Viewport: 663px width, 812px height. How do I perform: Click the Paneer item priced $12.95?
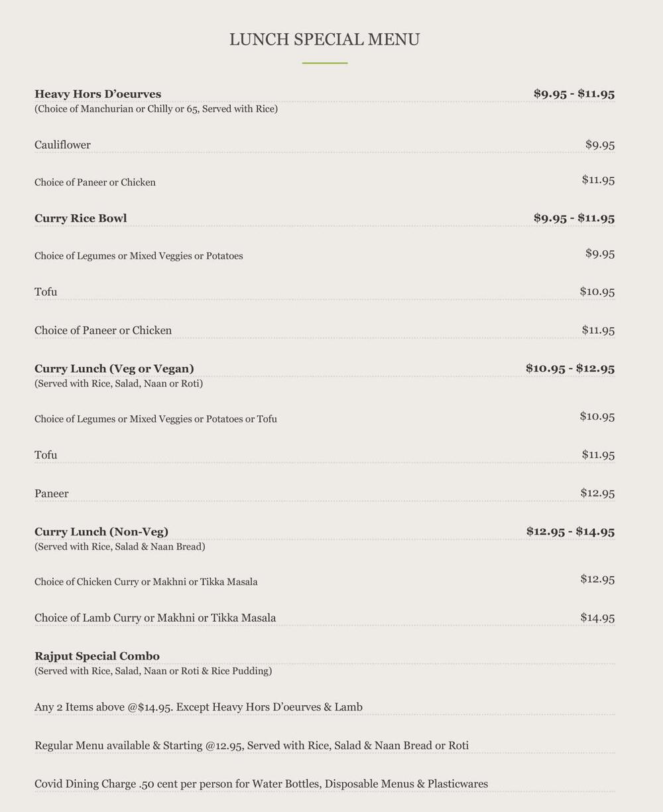tap(51, 494)
